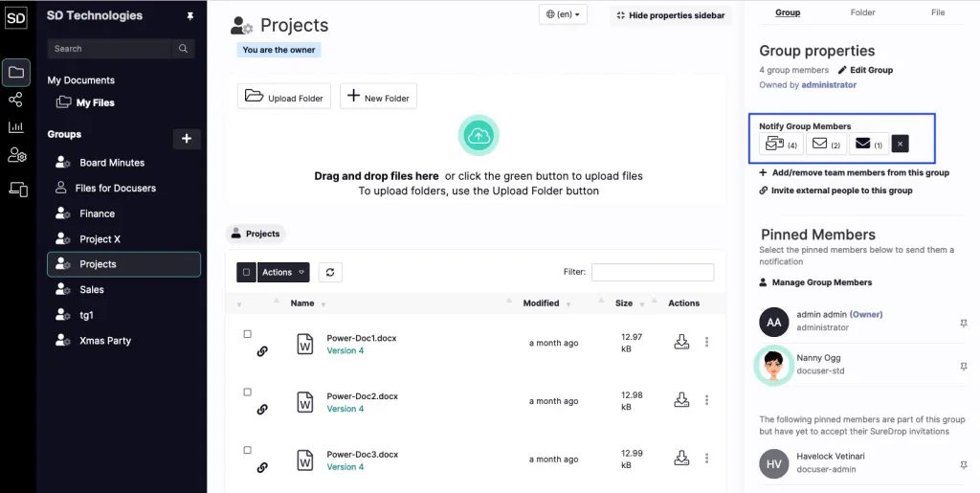Click the Filter text field
The image size is (980, 493).
653,272
